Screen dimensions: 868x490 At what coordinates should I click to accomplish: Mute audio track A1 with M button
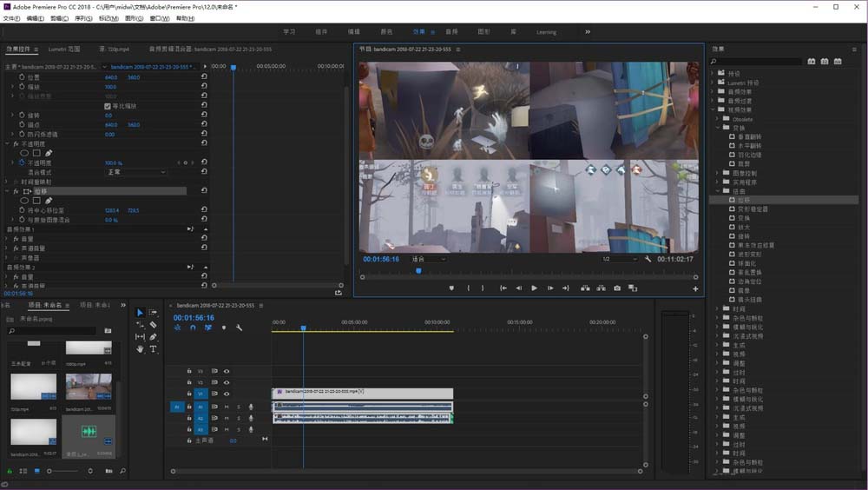[x=227, y=406]
